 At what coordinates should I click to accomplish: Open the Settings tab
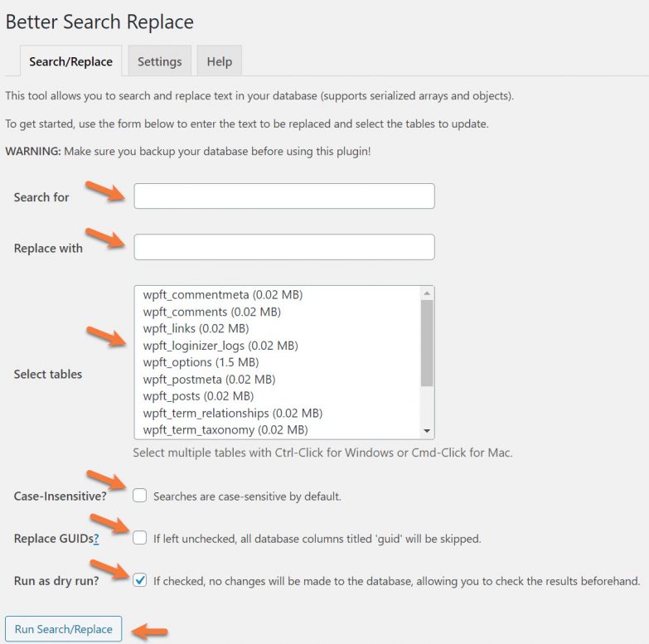tap(159, 61)
